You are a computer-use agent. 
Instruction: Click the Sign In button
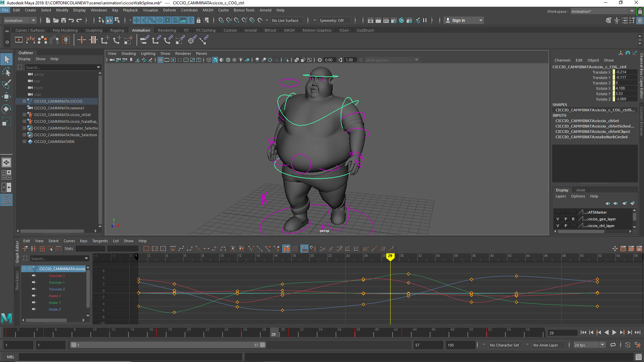pos(458,20)
